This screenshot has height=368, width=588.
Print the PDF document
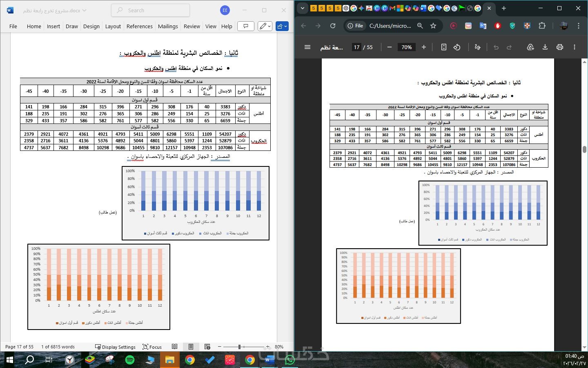point(560,47)
